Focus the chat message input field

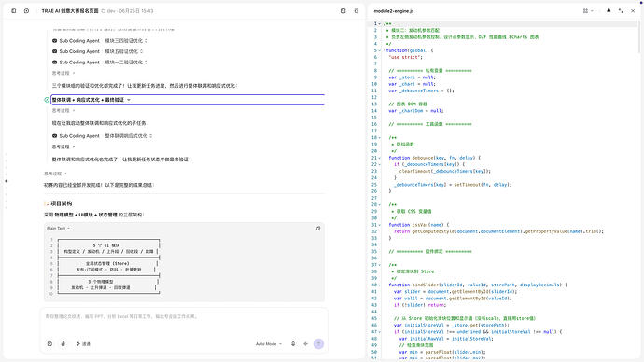184,322
